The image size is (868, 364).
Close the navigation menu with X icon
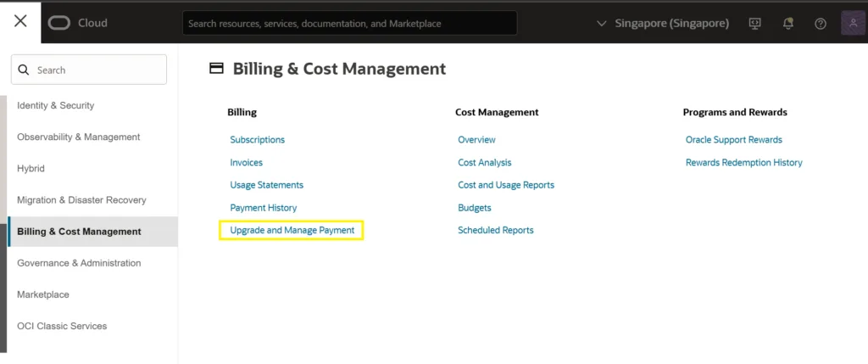coord(20,21)
